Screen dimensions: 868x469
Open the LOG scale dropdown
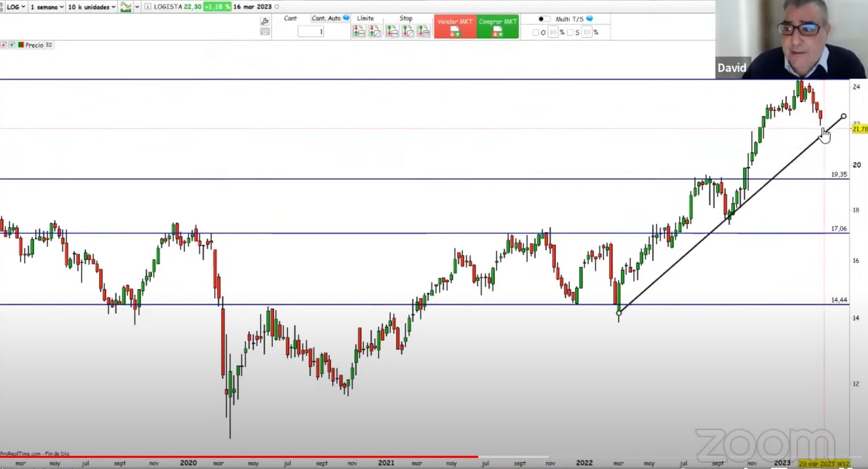click(x=16, y=7)
